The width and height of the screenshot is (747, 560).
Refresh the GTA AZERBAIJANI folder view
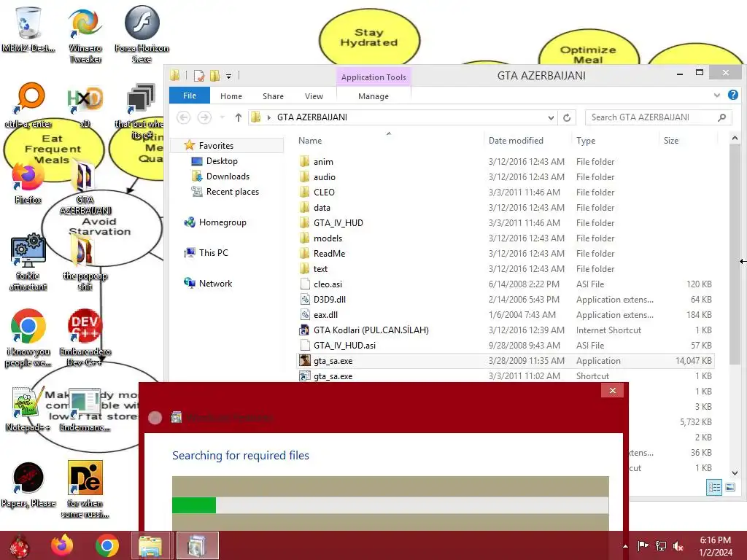point(567,117)
